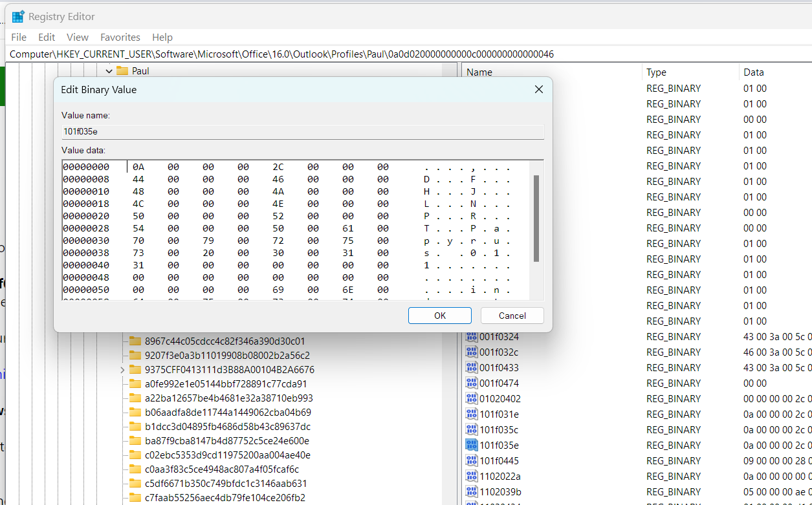Viewport: 812px width, 505px height.
Task: Click REG_BINARY type cell for 001f0324
Action: click(674, 336)
